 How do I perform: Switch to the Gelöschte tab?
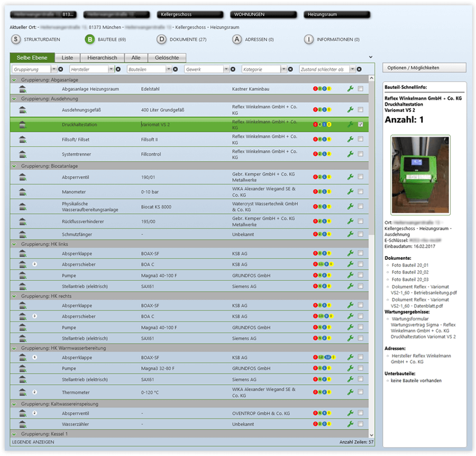point(167,58)
